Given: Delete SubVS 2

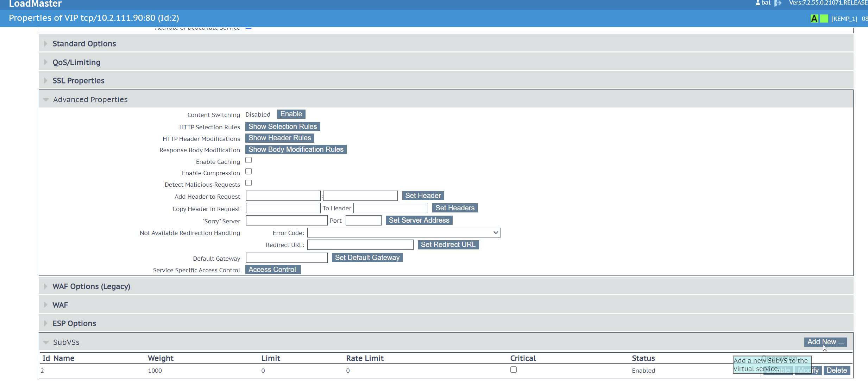Looking at the screenshot, I should tap(837, 370).
